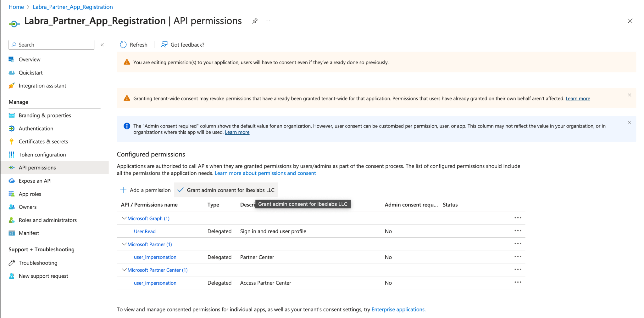Click the Quickstart cloud icon
The height and width of the screenshot is (318, 644).
12,73
